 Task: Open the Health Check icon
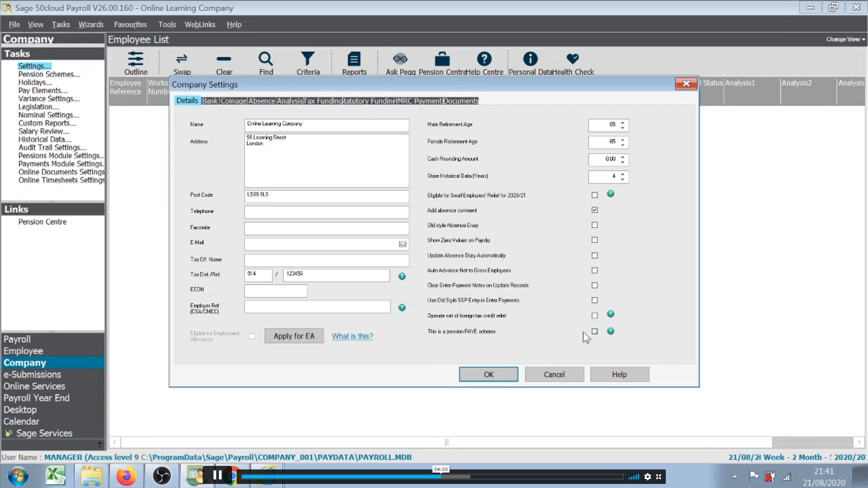573,63
